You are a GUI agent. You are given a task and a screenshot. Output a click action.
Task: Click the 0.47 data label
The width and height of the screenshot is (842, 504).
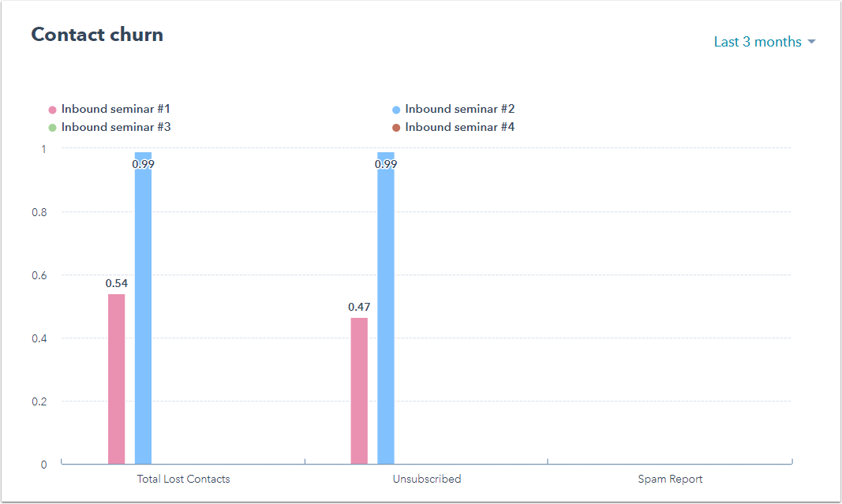[359, 307]
